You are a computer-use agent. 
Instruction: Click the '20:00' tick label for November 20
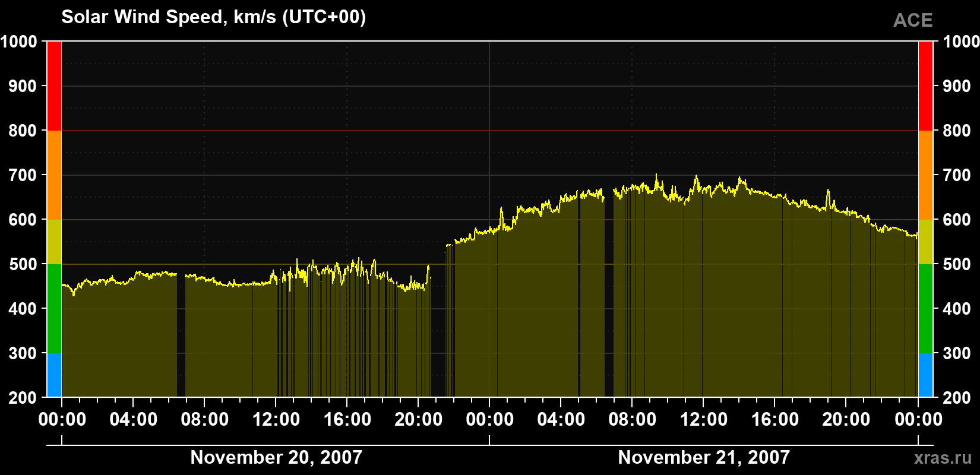pyautogui.click(x=419, y=420)
